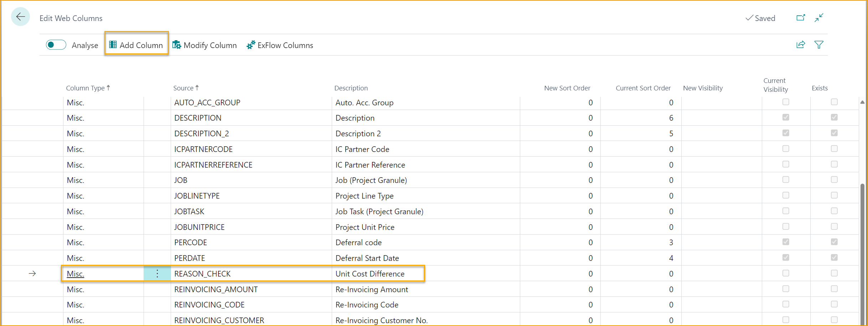Click Current Visibility checkbox for REASON_CHECK row
Image resolution: width=868 pixels, height=326 pixels.
tap(786, 273)
